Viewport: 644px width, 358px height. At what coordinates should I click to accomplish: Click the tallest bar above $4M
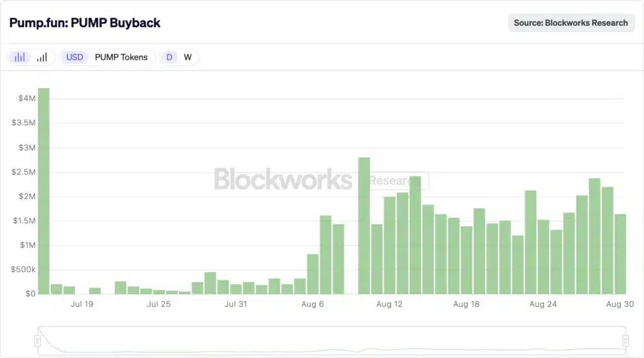tap(43, 189)
